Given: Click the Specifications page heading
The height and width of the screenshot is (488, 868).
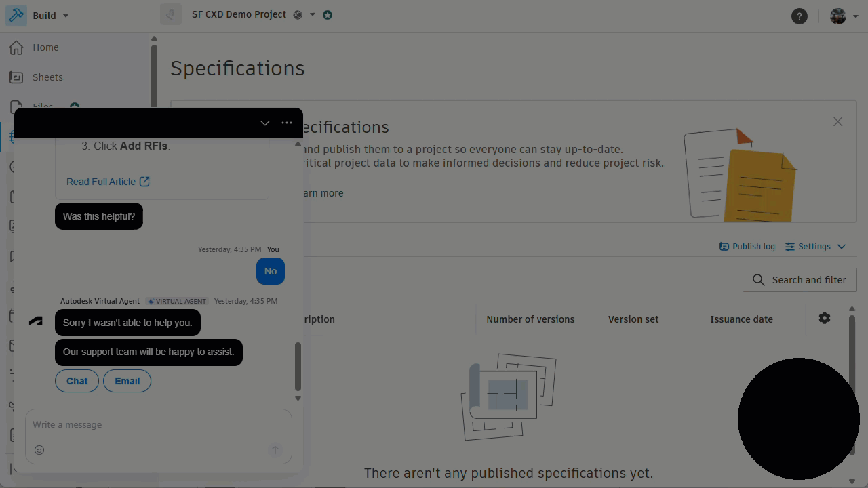Looking at the screenshot, I should tap(237, 68).
